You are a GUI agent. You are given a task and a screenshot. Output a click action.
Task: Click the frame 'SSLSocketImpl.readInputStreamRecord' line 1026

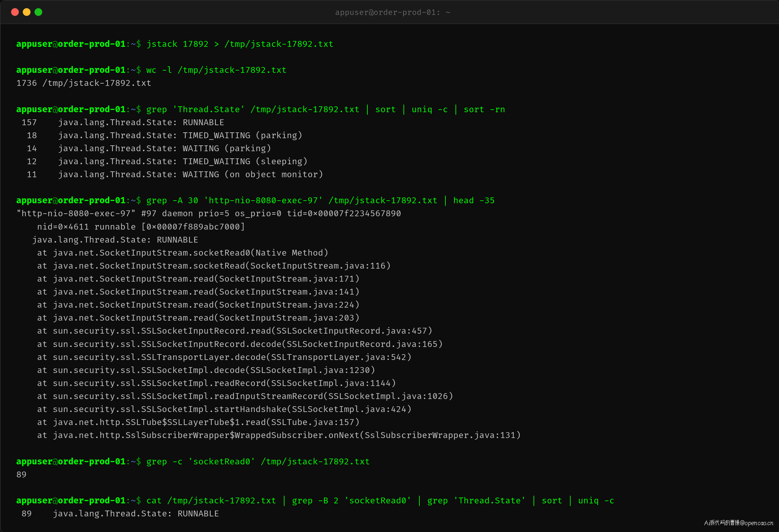click(245, 396)
